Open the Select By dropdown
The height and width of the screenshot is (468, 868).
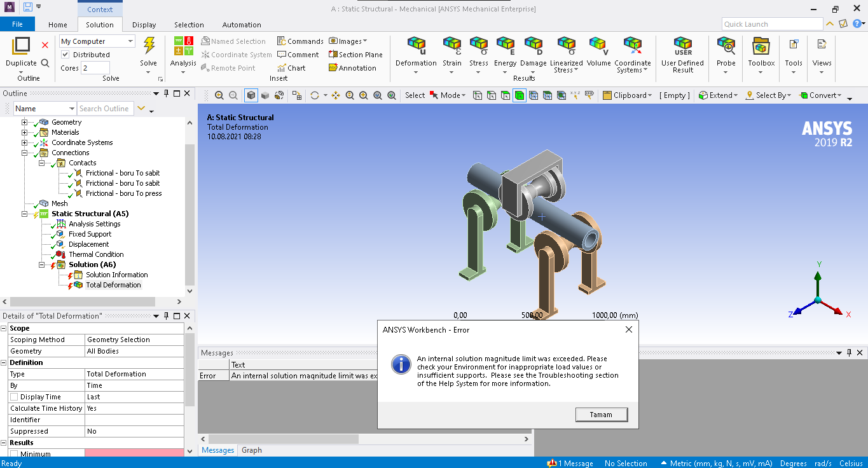point(768,95)
